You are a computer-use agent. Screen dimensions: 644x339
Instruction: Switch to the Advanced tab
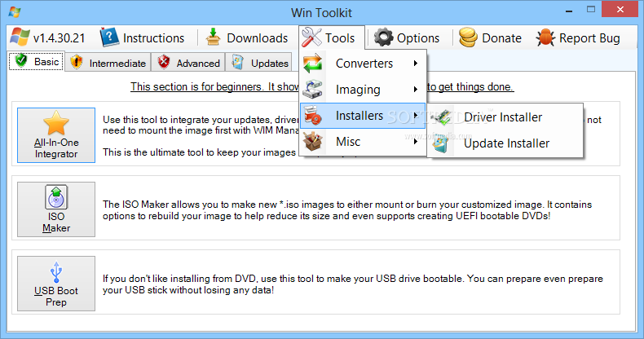188,63
